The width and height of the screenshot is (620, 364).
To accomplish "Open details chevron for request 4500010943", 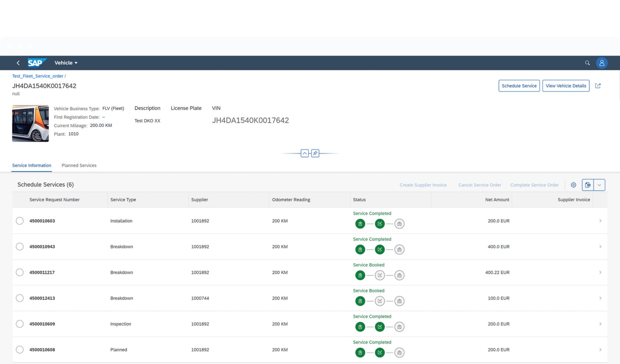I will point(600,247).
